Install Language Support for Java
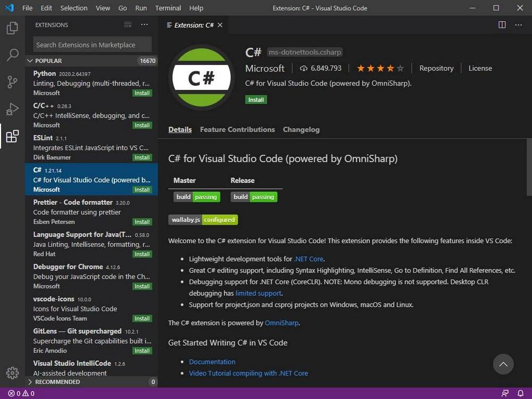Viewport: 532px width, 399px height. click(x=142, y=254)
